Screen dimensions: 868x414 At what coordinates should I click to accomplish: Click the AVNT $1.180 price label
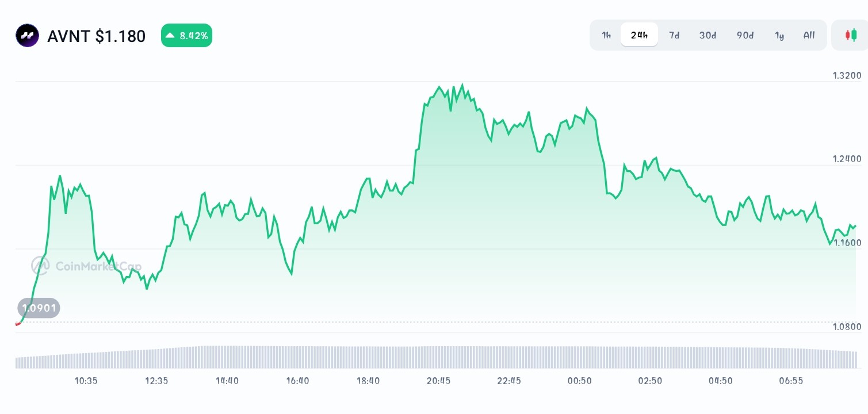96,36
